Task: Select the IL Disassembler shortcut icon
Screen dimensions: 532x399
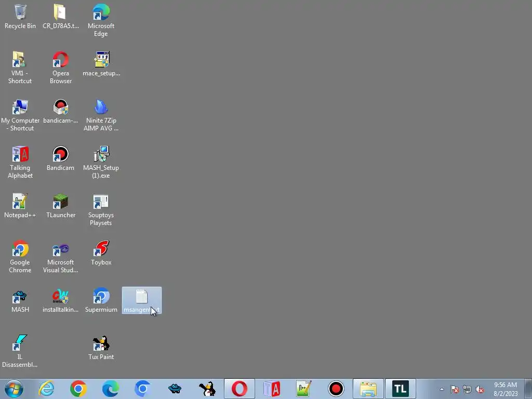Action: pos(20,351)
